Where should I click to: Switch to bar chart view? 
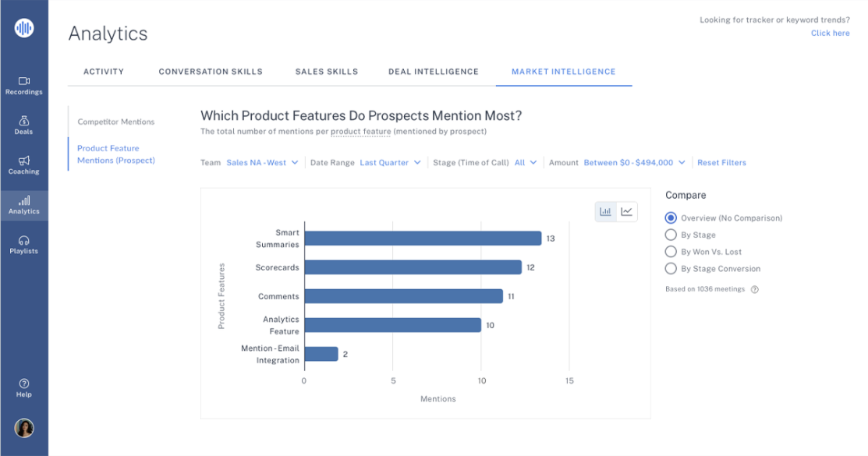point(605,211)
